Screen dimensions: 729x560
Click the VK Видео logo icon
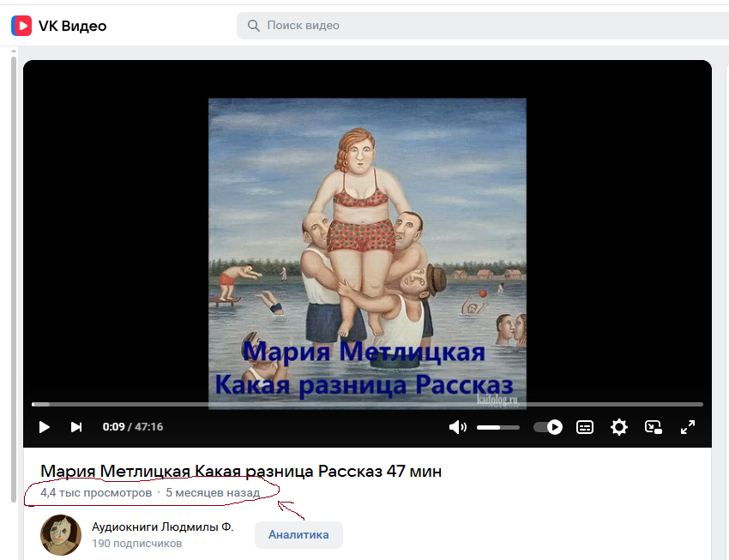click(19, 25)
